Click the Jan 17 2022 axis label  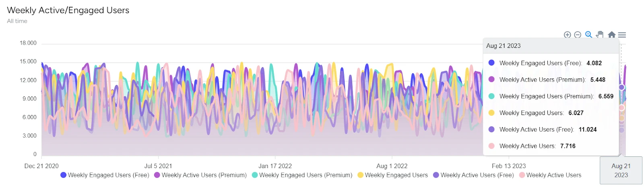pos(275,166)
